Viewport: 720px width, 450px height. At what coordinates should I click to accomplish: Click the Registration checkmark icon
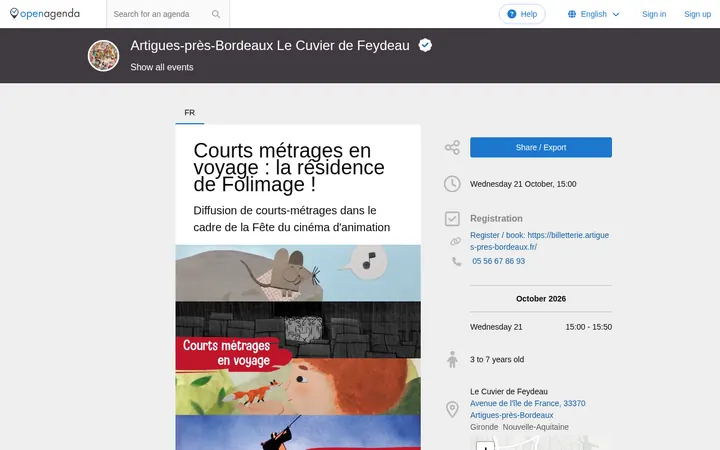452,219
